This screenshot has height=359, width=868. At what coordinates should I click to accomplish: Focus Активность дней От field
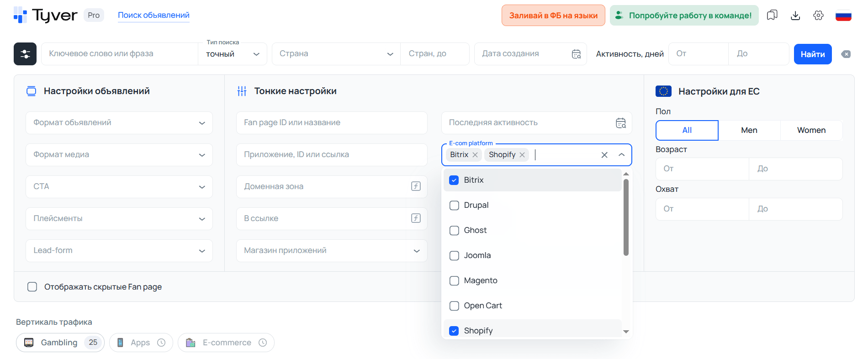point(699,54)
